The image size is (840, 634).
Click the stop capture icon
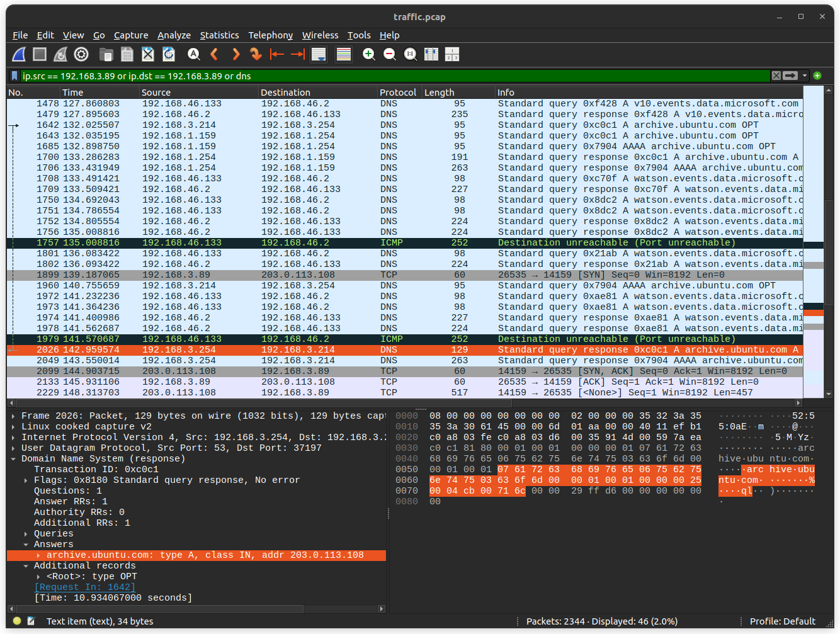click(x=38, y=54)
